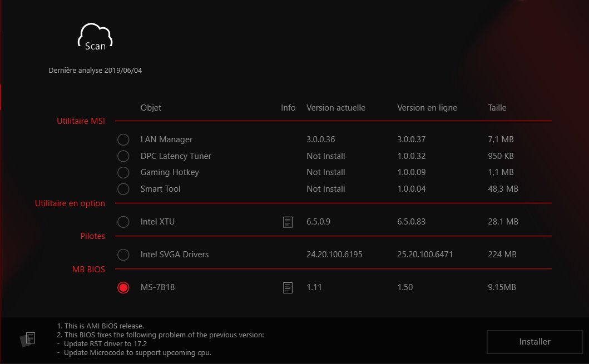The image size is (589, 364).
Task: Select the Gaming Hotkey radio button
Action: pos(123,172)
